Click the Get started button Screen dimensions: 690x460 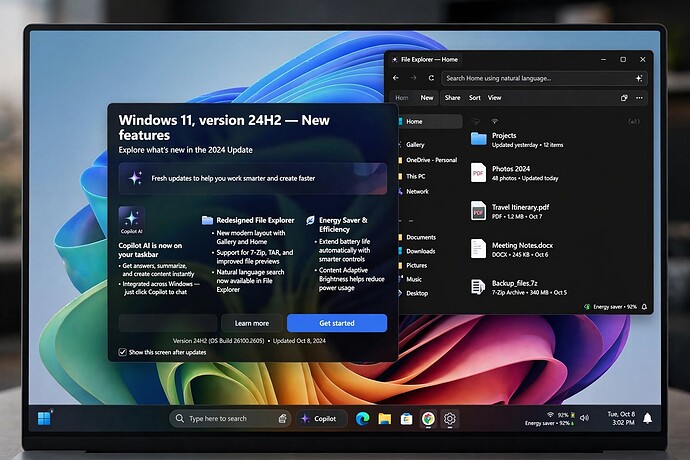pos(337,323)
